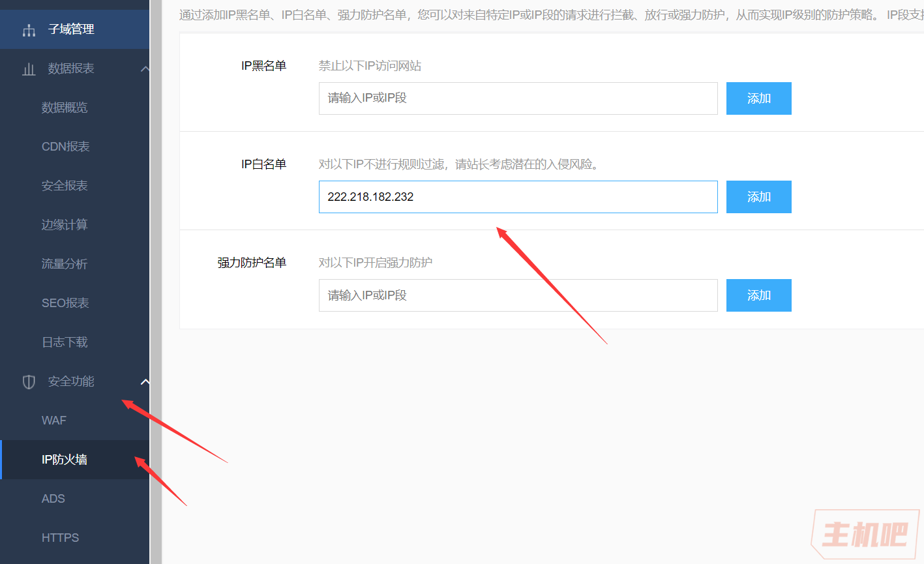Click the 数据报表 bar chart icon
Screen dimensions: 924x564
(x=29, y=69)
